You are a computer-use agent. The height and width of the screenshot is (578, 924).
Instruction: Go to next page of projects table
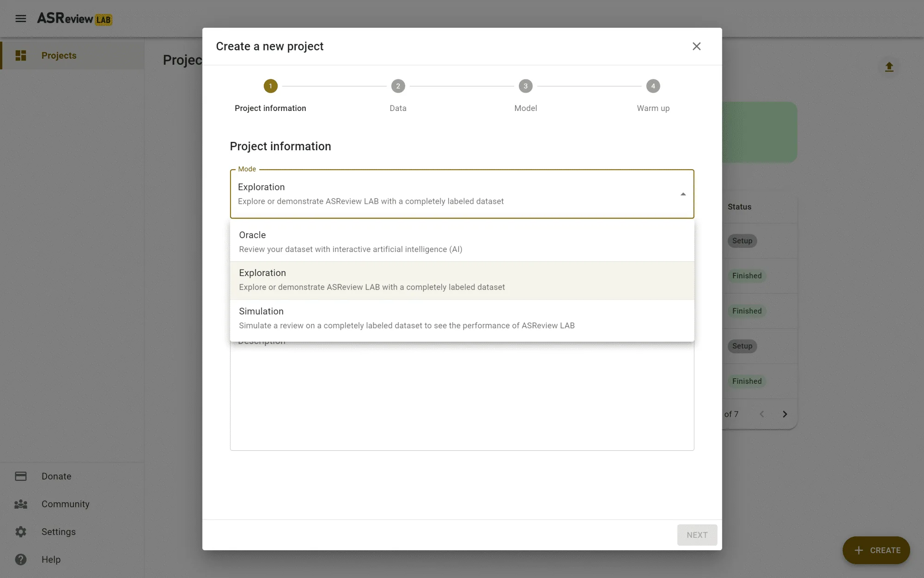[785, 414]
